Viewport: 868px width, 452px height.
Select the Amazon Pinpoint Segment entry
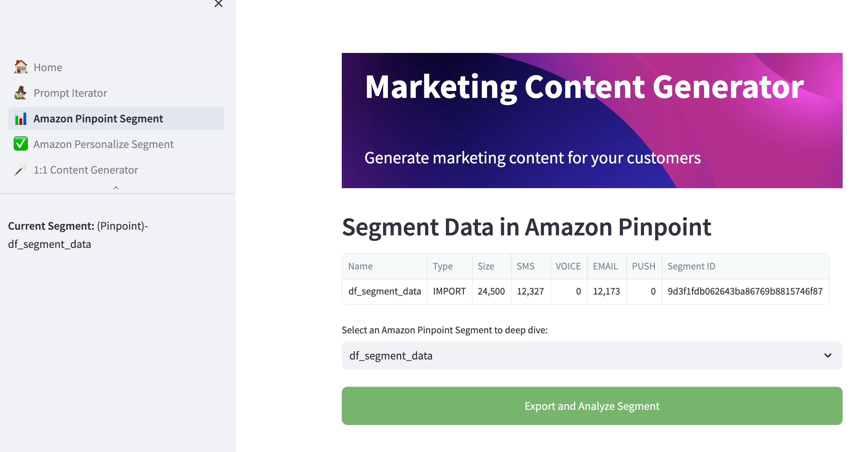pos(98,118)
